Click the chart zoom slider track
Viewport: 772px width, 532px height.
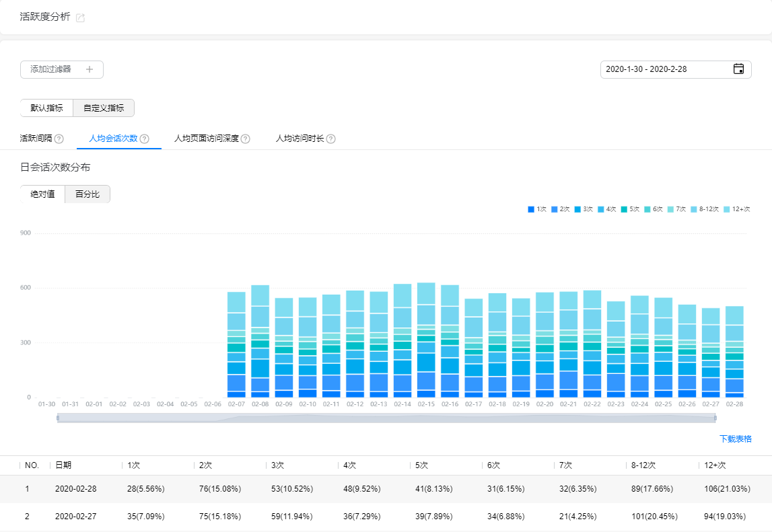(x=386, y=418)
